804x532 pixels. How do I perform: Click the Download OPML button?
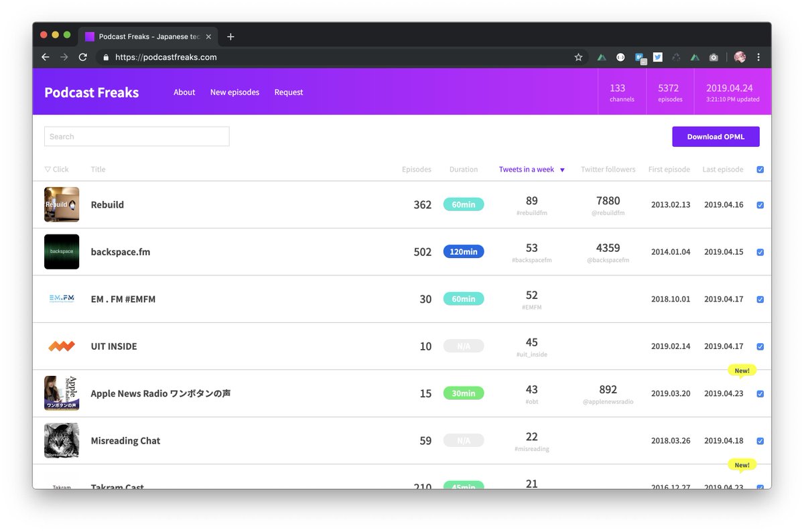[x=716, y=137]
